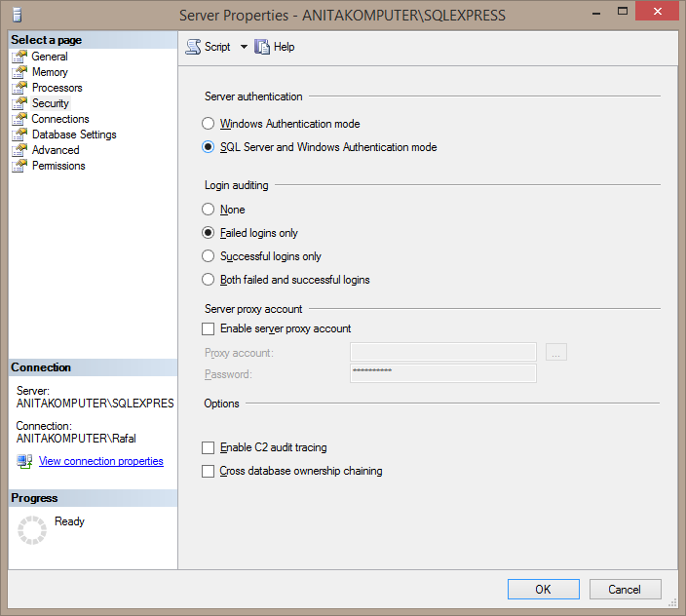686x616 pixels.
Task: Choose Failed logins only
Action: (x=249, y=233)
